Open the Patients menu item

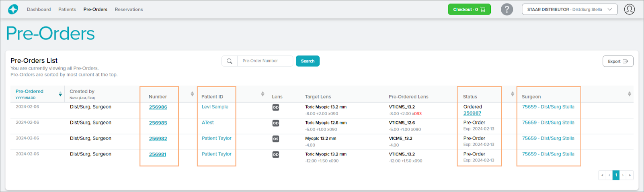pos(67,9)
